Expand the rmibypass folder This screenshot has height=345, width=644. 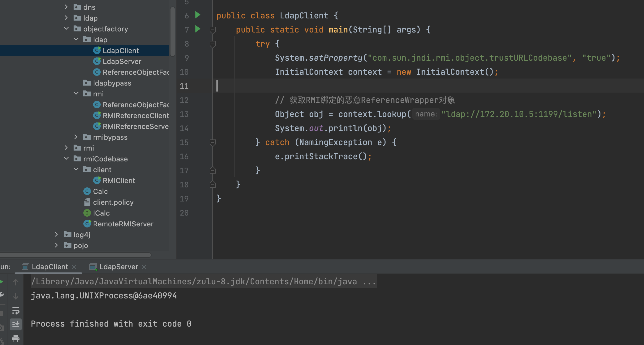[x=76, y=137]
